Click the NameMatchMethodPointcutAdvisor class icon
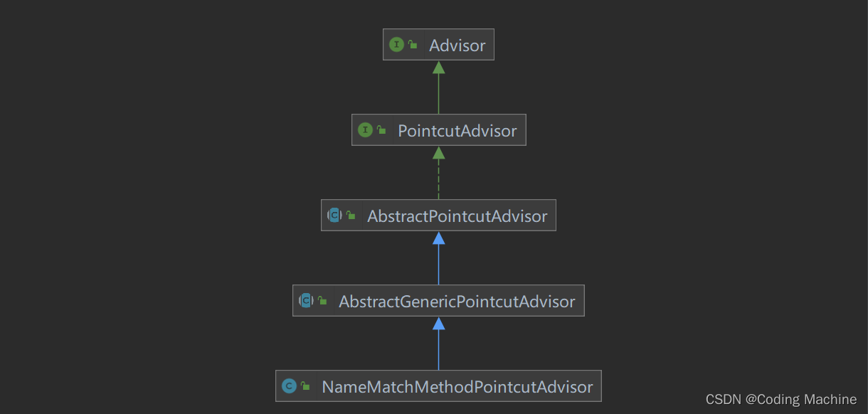Image resolution: width=868 pixels, height=414 pixels. (289, 386)
